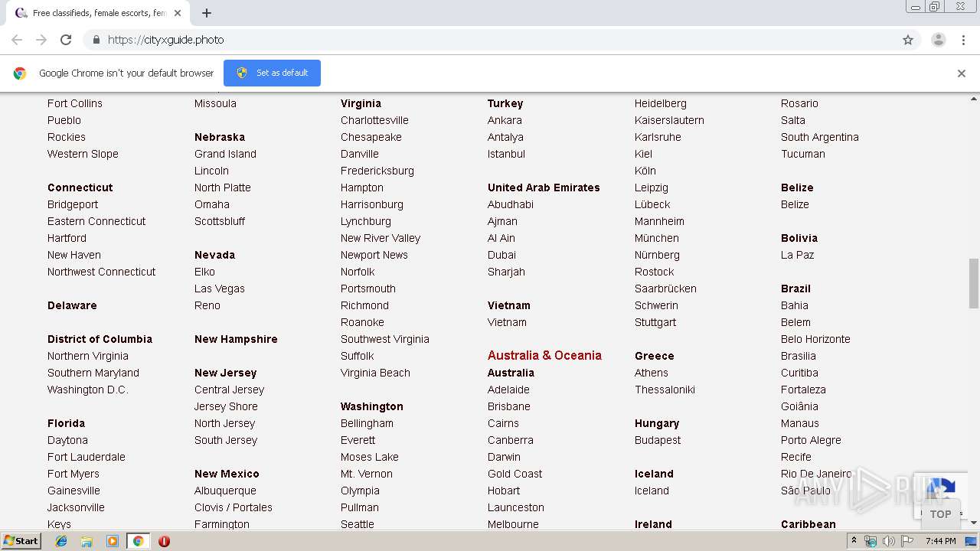Viewport: 980px width, 551px height.
Task: Click the Action Center flag icon
Action: coord(906,541)
